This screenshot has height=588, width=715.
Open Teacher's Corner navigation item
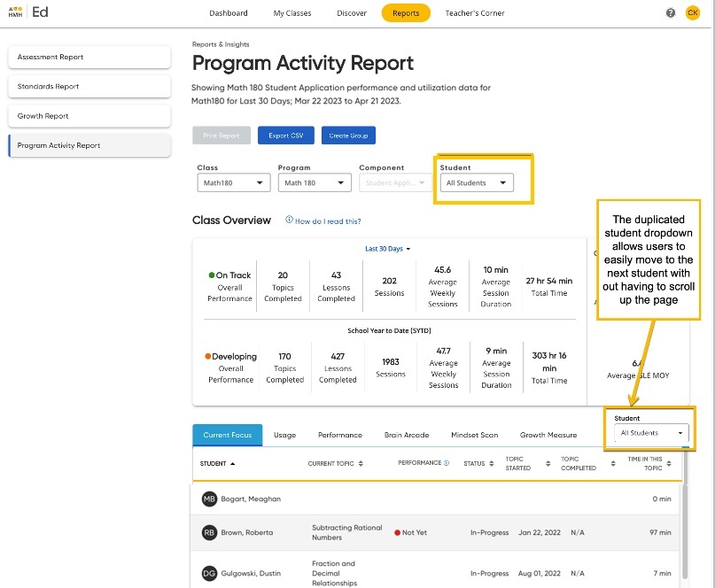click(475, 13)
